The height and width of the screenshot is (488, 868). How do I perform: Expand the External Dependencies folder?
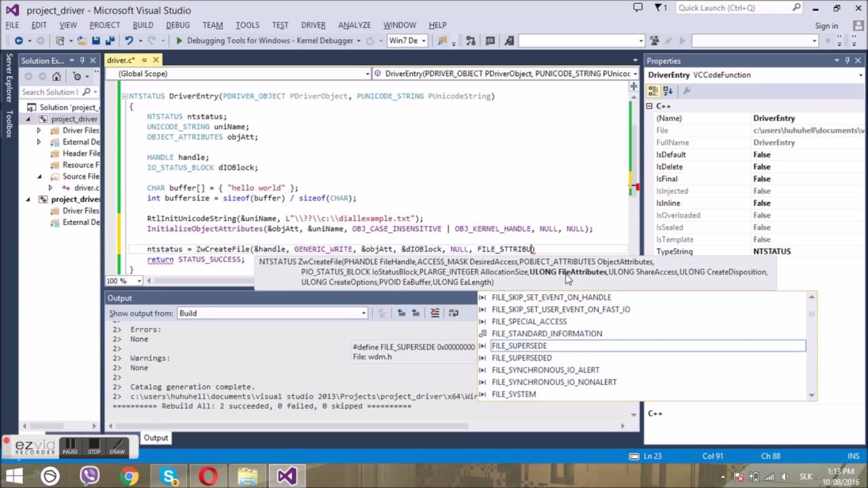[x=39, y=142]
